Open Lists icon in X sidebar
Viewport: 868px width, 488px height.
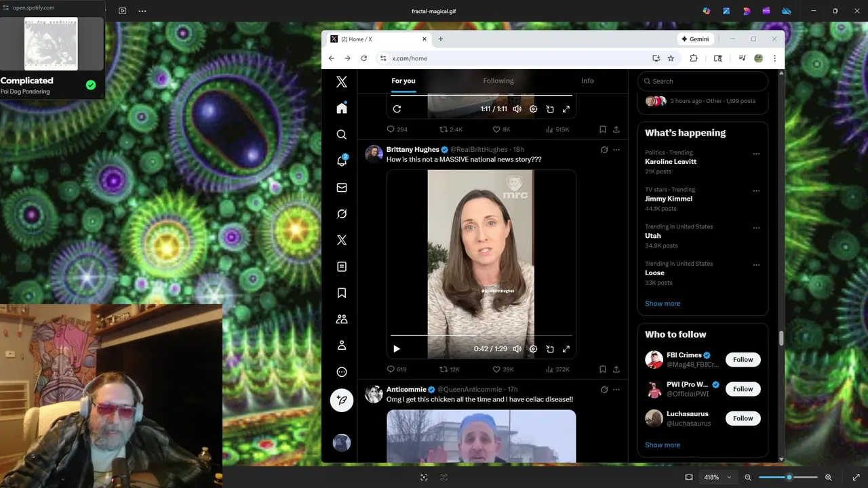pos(342,267)
